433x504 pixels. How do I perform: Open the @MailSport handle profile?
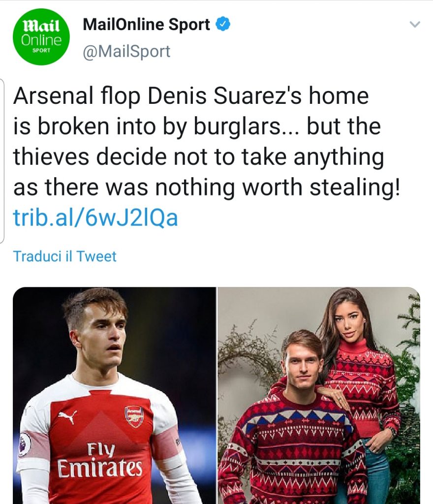click(x=126, y=51)
